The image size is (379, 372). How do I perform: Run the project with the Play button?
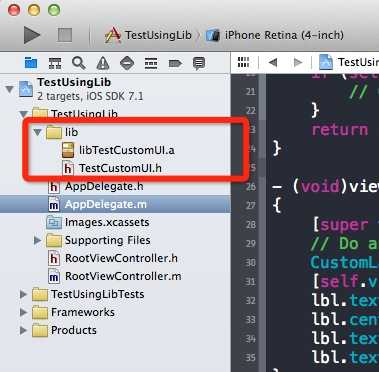32,35
